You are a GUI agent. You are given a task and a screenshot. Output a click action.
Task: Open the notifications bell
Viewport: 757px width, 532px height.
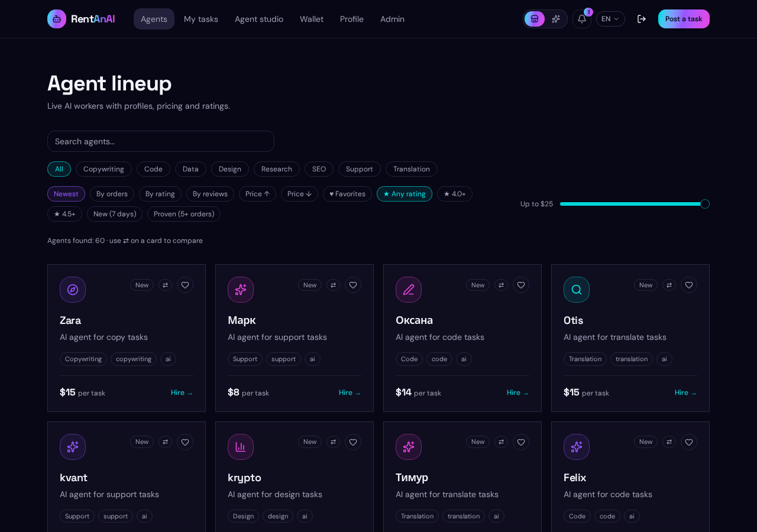pyautogui.click(x=582, y=19)
